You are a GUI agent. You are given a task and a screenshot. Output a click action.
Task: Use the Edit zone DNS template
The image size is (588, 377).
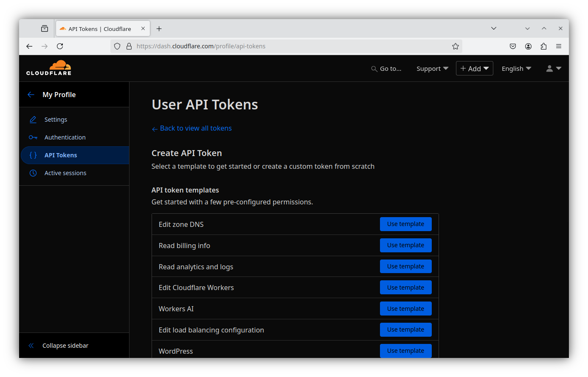(x=405, y=224)
